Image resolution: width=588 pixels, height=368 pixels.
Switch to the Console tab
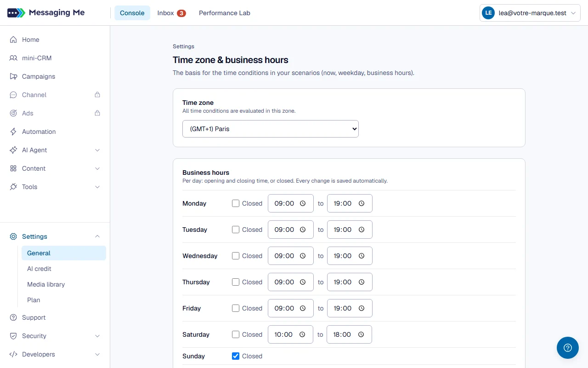132,13
